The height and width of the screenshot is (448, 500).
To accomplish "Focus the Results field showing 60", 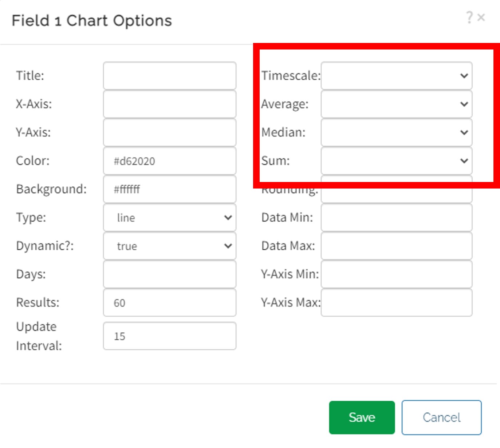I will (x=170, y=303).
